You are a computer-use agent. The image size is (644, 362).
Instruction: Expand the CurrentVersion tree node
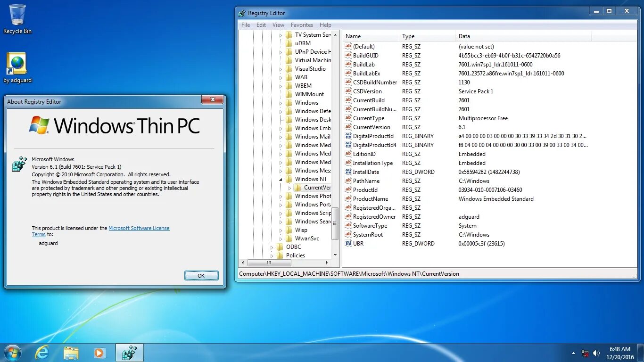point(290,188)
